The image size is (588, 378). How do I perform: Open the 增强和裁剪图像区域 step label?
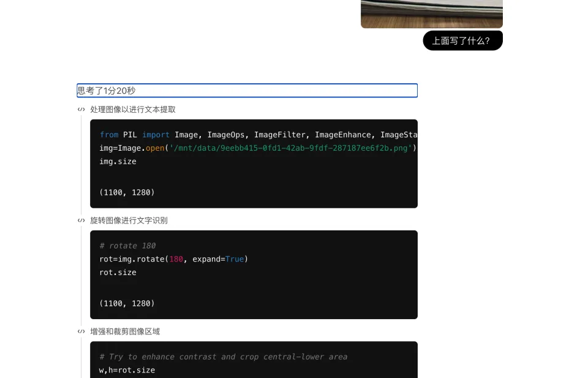coord(125,331)
